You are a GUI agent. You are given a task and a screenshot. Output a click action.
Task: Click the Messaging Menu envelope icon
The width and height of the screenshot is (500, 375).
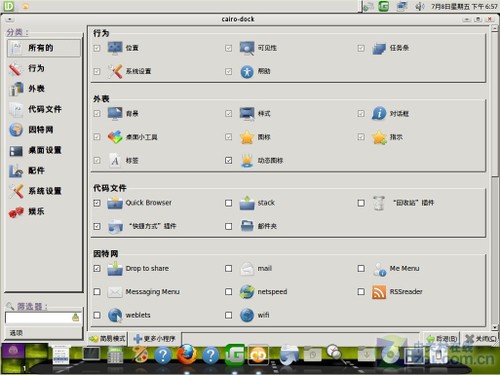tap(115, 292)
